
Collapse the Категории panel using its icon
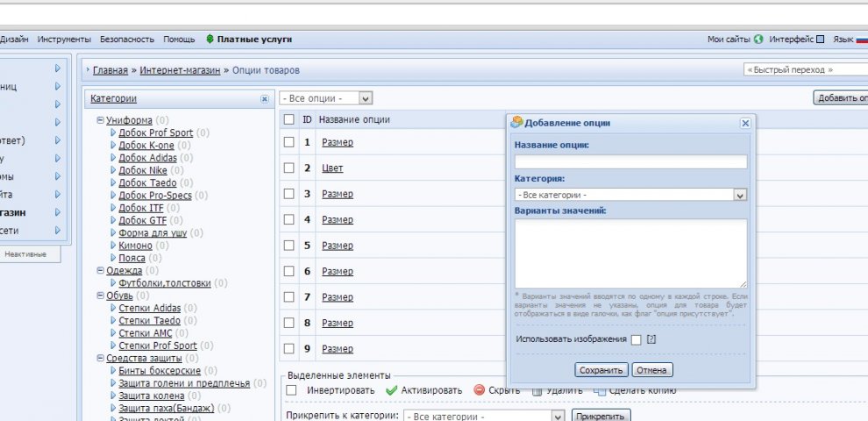click(x=265, y=99)
